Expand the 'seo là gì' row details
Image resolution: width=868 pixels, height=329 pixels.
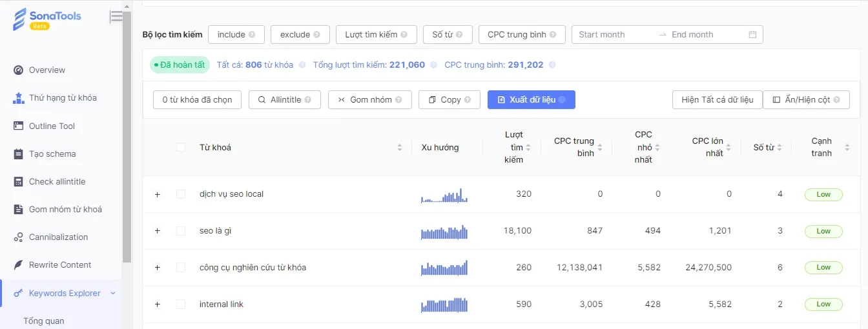coord(157,231)
